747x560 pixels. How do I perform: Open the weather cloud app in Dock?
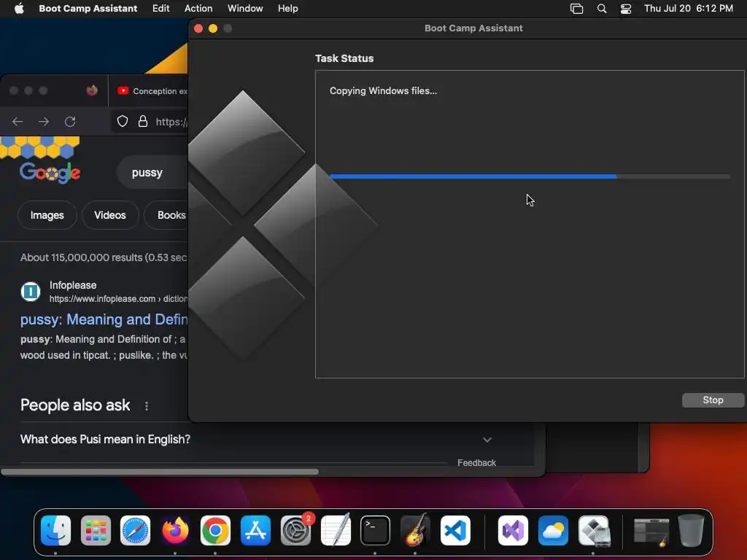coord(553,530)
